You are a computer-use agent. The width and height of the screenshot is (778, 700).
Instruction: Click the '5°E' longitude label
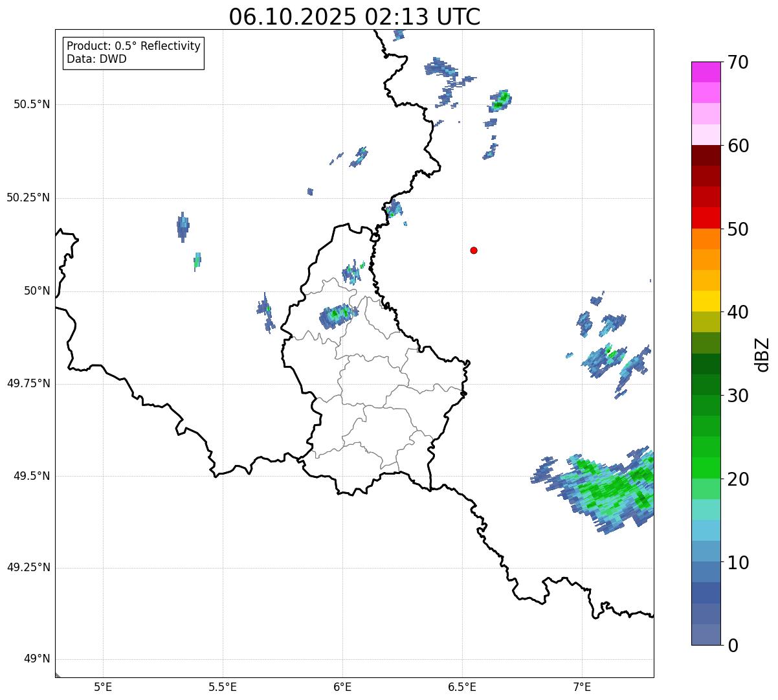click(x=103, y=686)
